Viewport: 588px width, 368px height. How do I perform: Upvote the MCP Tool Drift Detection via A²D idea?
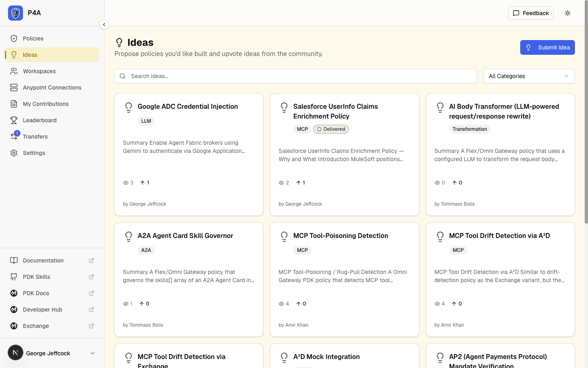457,304
